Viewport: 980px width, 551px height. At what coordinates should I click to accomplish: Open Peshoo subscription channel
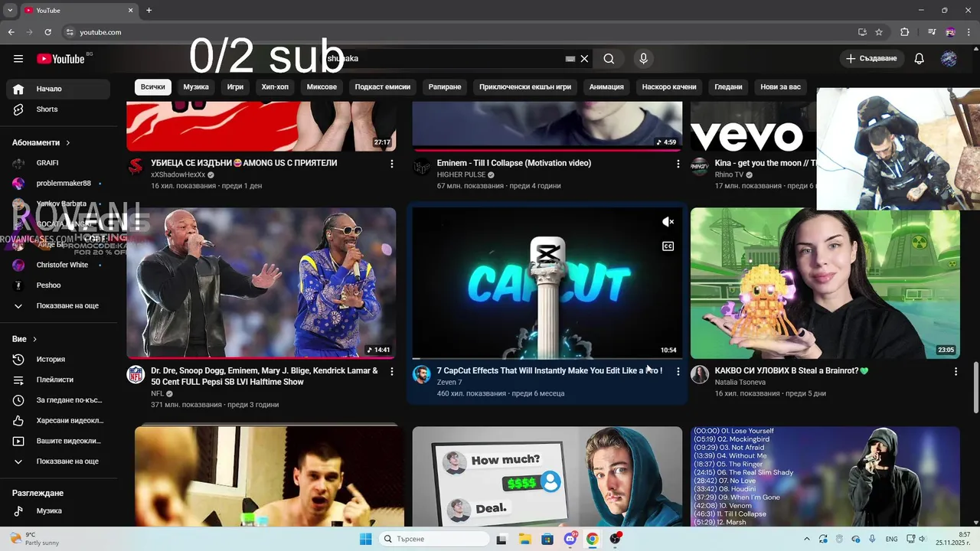pyautogui.click(x=58, y=285)
